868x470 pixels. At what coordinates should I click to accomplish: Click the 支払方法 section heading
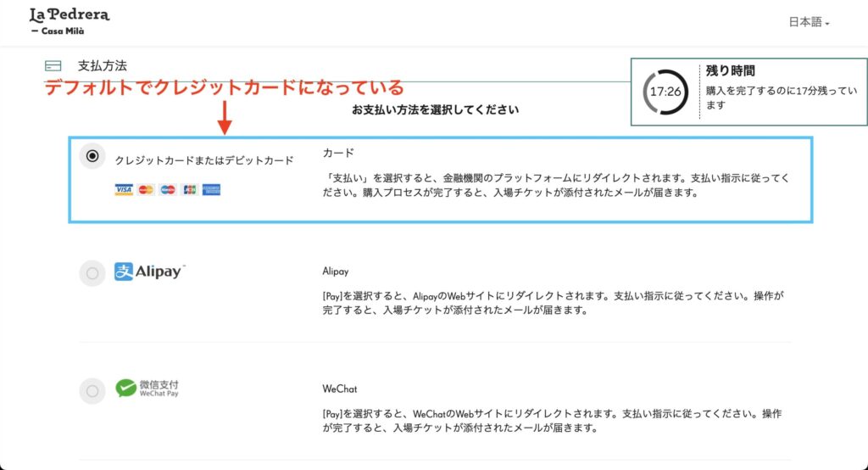(103, 65)
